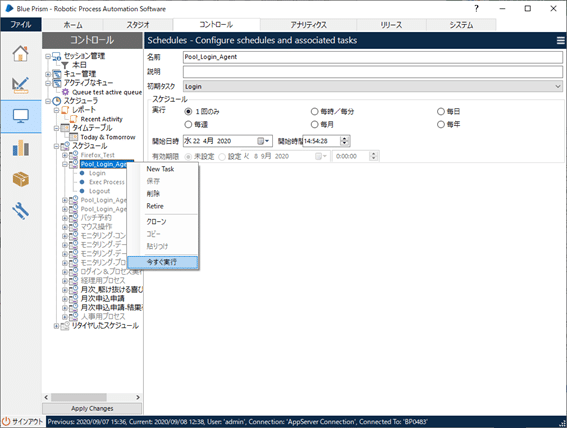Click the calendar icon in start date field
The width and height of the screenshot is (567, 428).
coord(260,141)
